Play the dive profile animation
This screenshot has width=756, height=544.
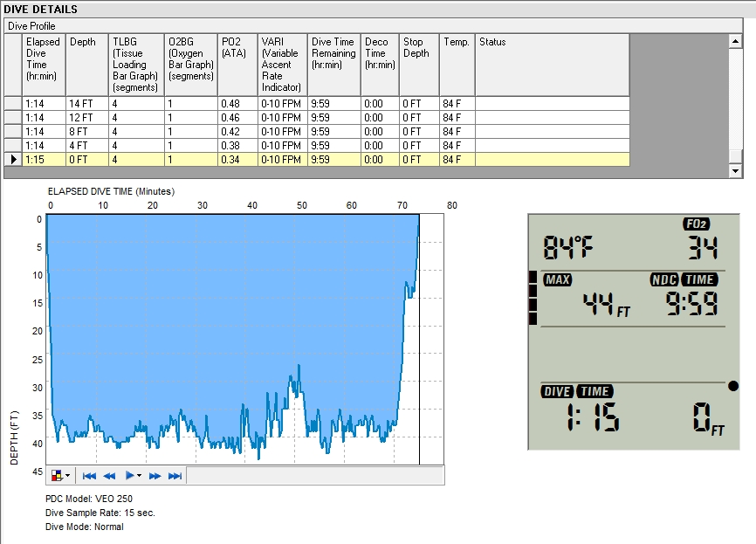(x=130, y=476)
